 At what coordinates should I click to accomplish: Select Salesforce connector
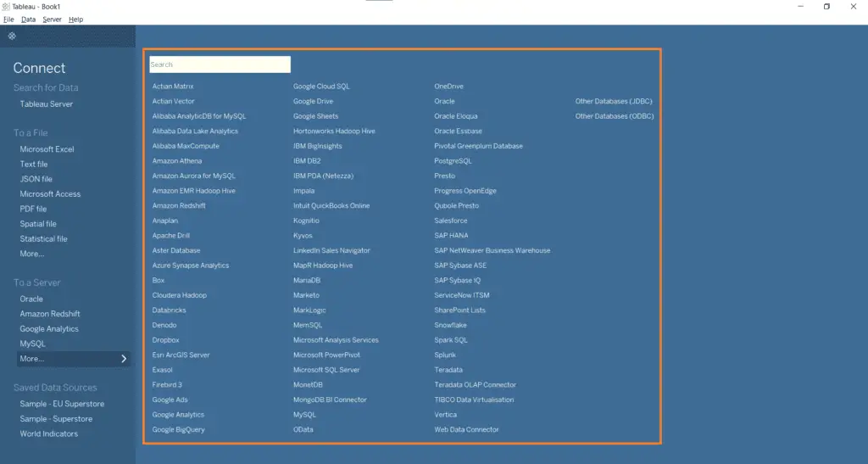[x=451, y=221]
